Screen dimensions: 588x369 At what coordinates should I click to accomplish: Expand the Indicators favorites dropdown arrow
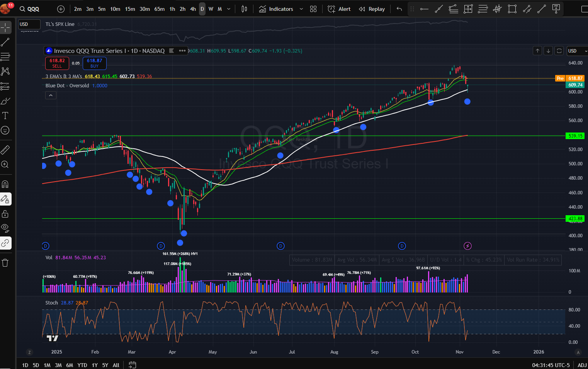coord(301,9)
